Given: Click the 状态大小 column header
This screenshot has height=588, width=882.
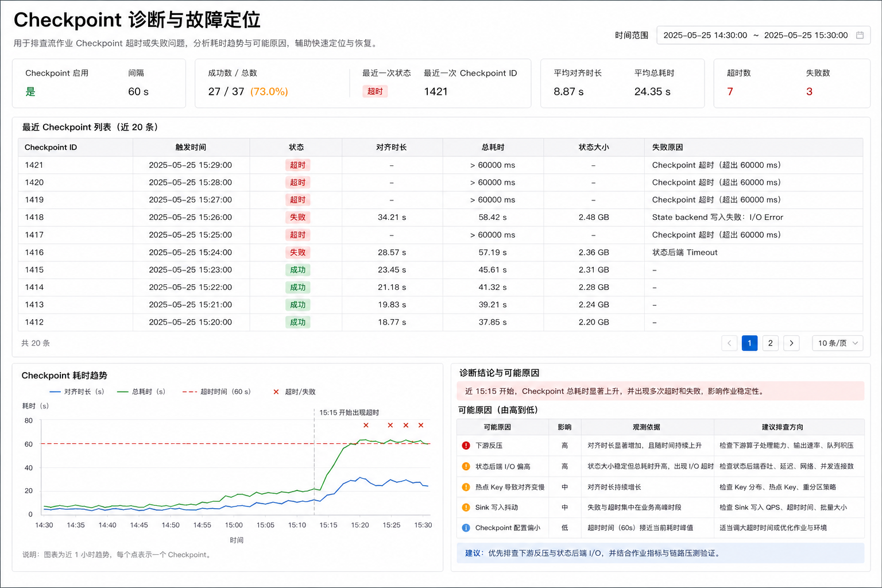Looking at the screenshot, I should (594, 148).
